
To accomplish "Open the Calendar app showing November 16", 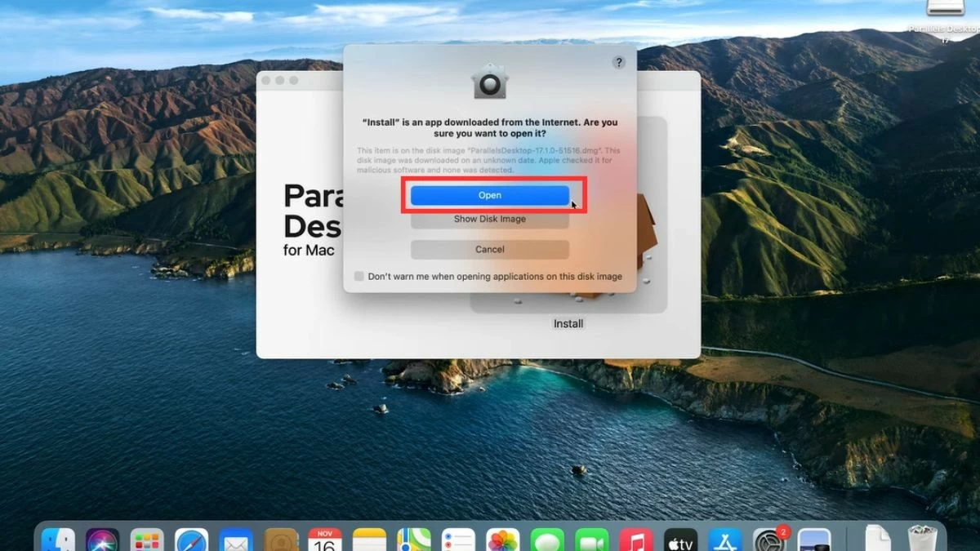I will click(324, 539).
